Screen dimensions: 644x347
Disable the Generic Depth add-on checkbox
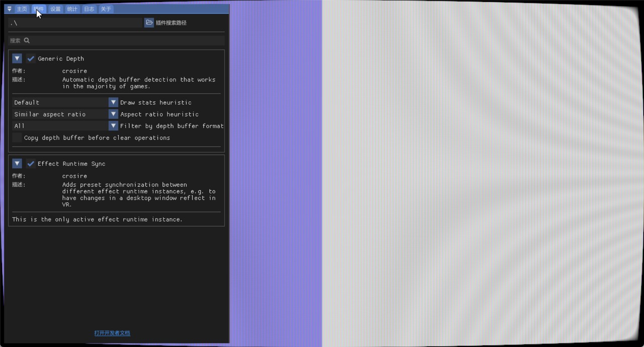pos(31,58)
